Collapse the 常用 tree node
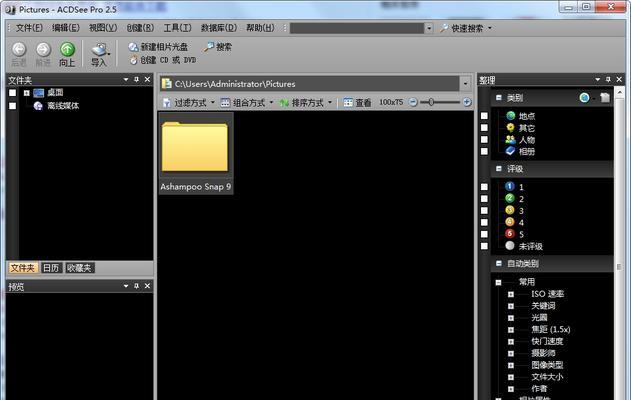 point(498,282)
